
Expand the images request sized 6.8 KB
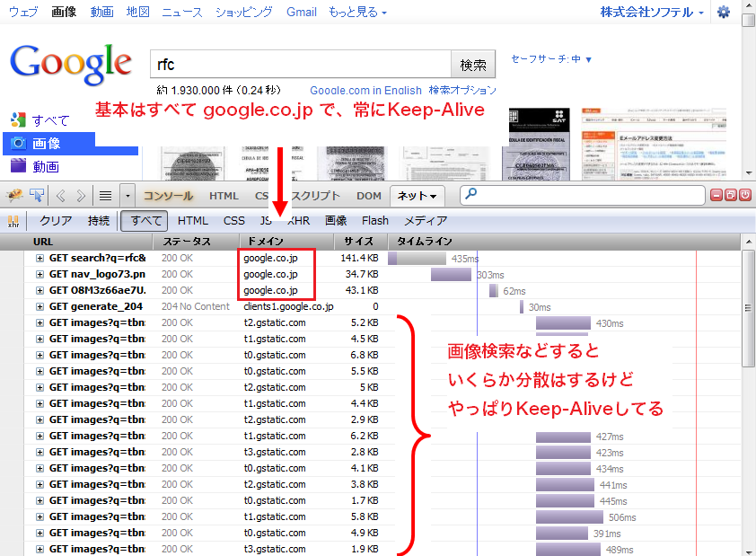(x=40, y=356)
